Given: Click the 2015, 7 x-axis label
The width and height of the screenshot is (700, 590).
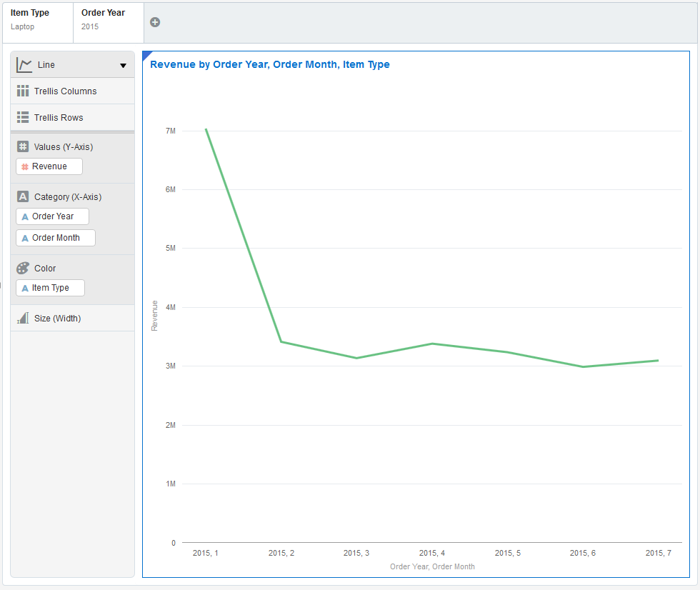Looking at the screenshot, I should click(659, 553).
